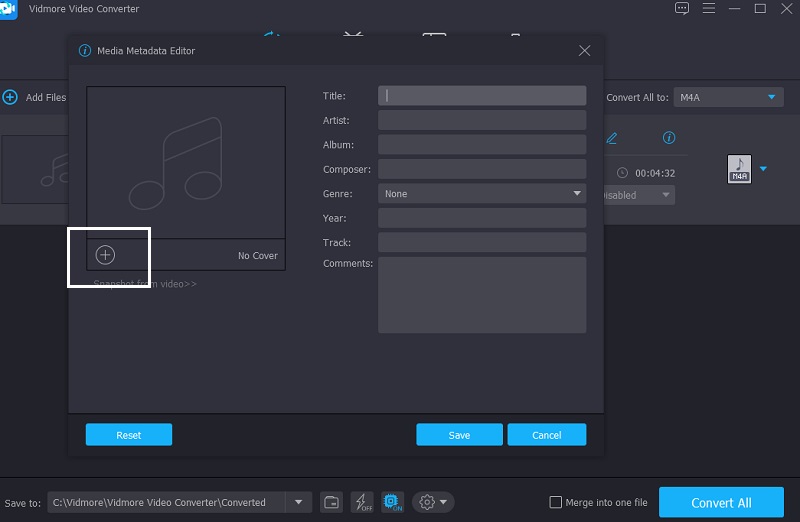Open the feedback chat icon in title bar
This screenshot has height=522, width=800.
click(x=682, y=9)
